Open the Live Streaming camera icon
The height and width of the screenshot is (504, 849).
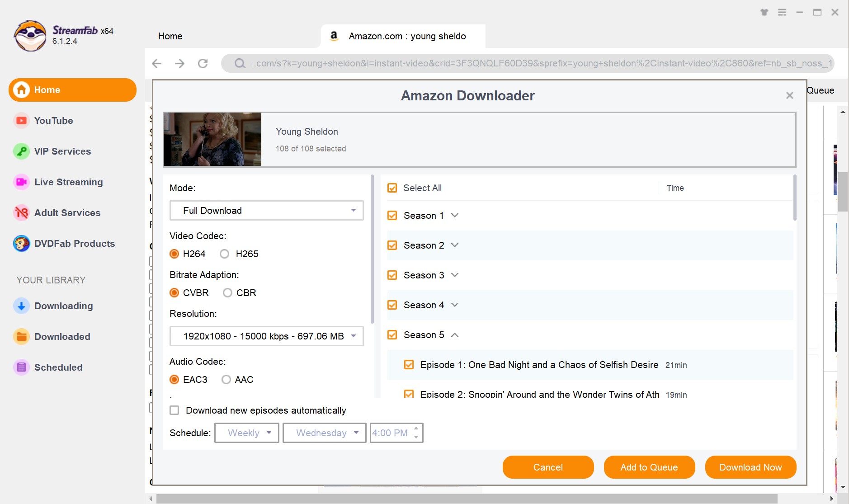[x=21, y=182]
